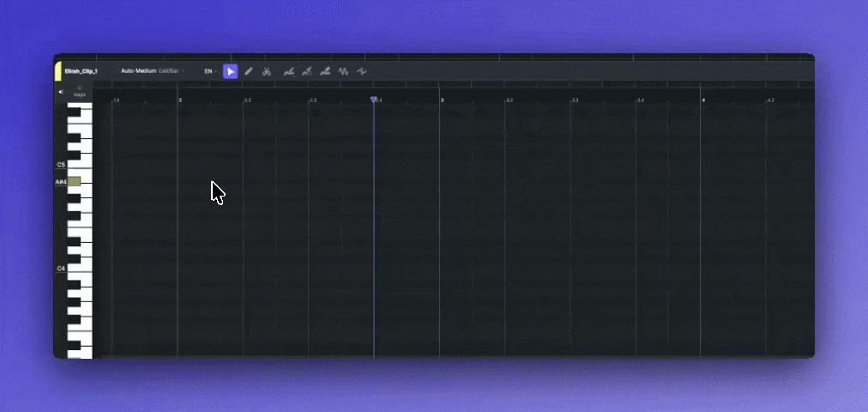Click the C4 piano key
The width and height of the screenshot is (868, 412).
[x=80, y=268]
